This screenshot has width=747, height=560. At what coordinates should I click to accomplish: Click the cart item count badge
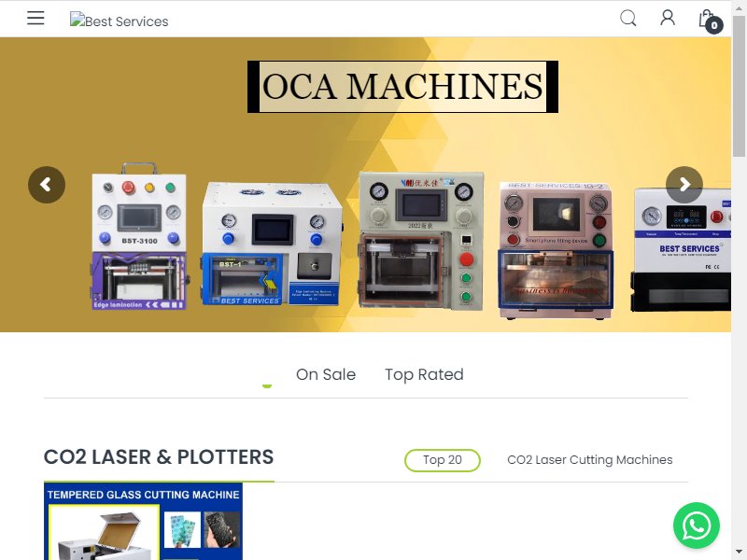[714, 25]
